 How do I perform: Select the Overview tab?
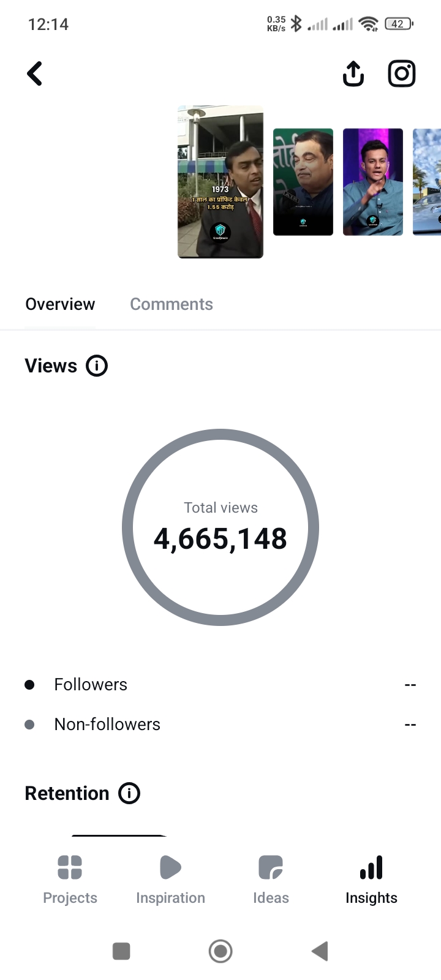[x=60, y=304]
